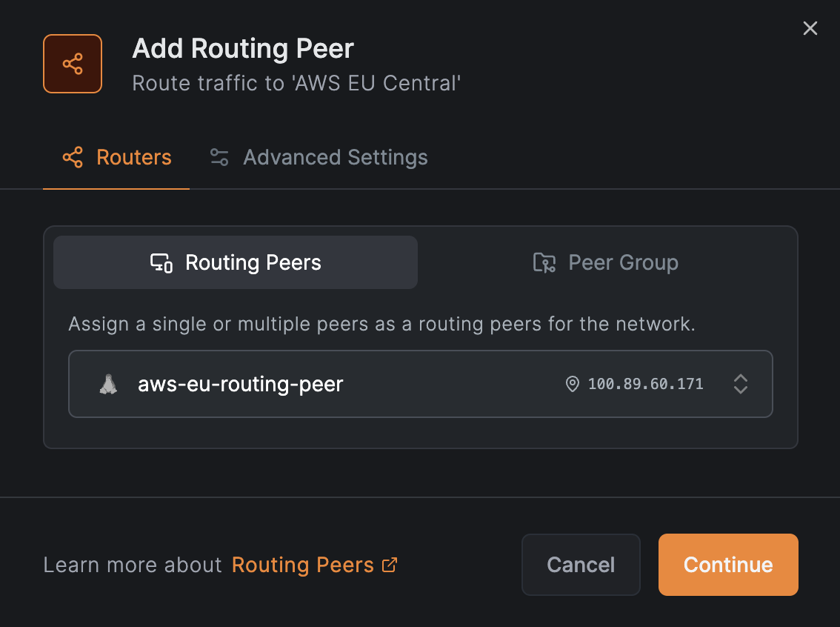
Task: Click the sliders icon next to Advanced Settings
Action: (219, 157)
